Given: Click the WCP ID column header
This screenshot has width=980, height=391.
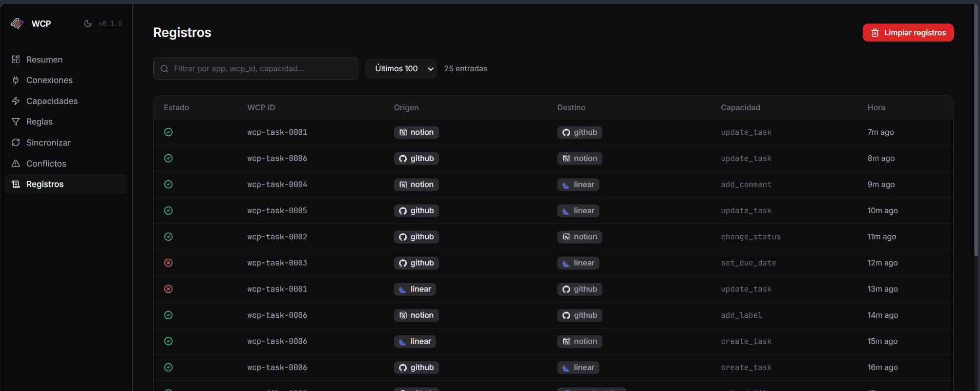Looking at the screenshot, I should pos(261,108).
